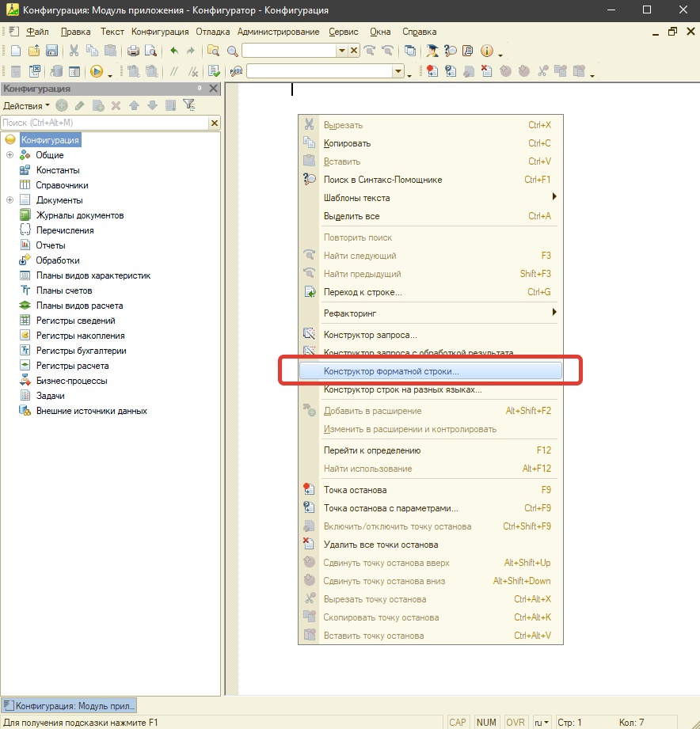Viewport: 700px width, 729px height.
Task: Switch to Конфигурация: Модуль прил... window tab
Action: pyautogui.click(x=70, y=706)
